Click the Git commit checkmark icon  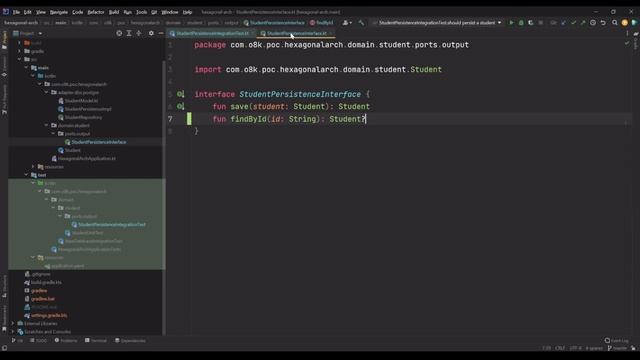click(x=573, y=23)
